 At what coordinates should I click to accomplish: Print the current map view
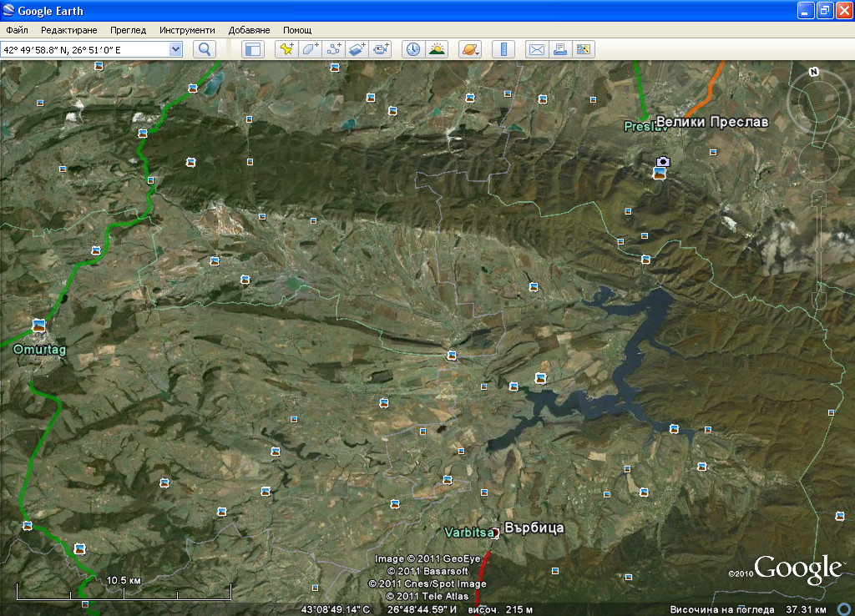[560, 49]
